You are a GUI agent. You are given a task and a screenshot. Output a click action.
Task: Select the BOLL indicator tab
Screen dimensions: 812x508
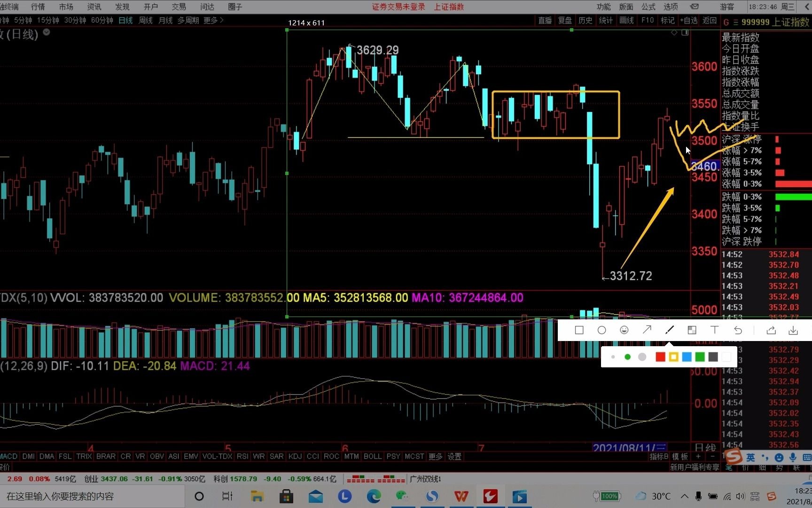pos(373,456)
